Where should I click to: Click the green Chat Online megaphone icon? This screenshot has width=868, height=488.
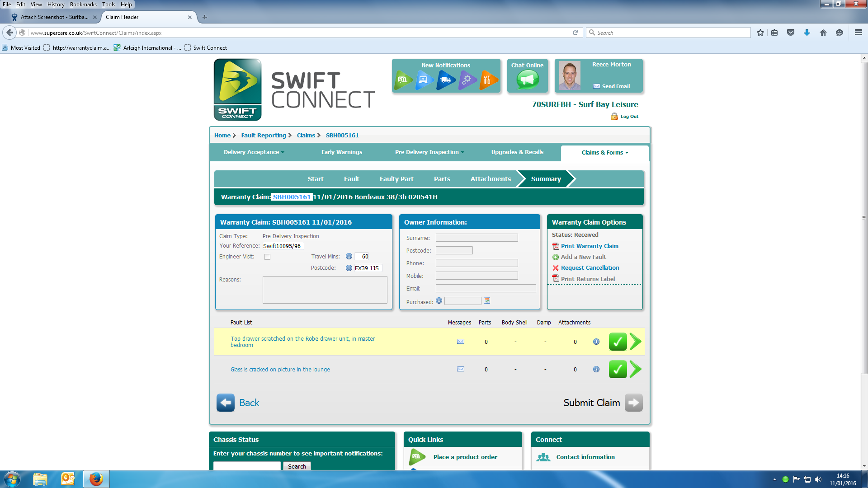527,80
